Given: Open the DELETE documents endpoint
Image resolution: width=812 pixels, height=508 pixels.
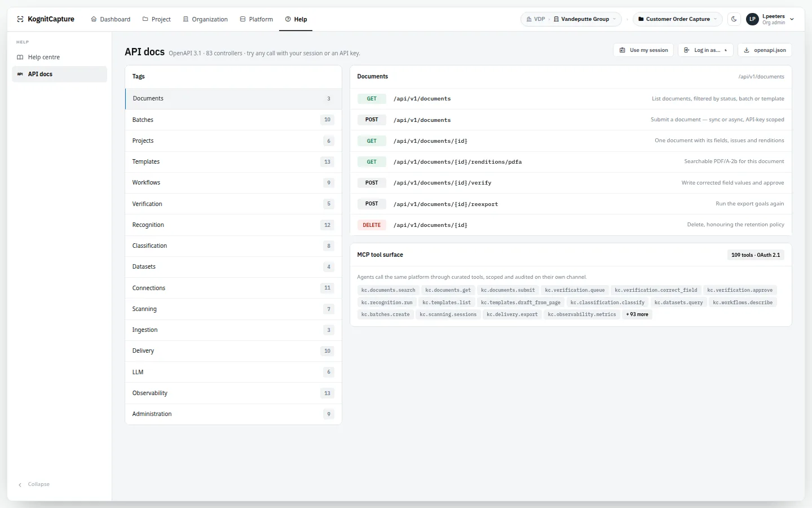Looking at the screenshot, I should 571,225.
